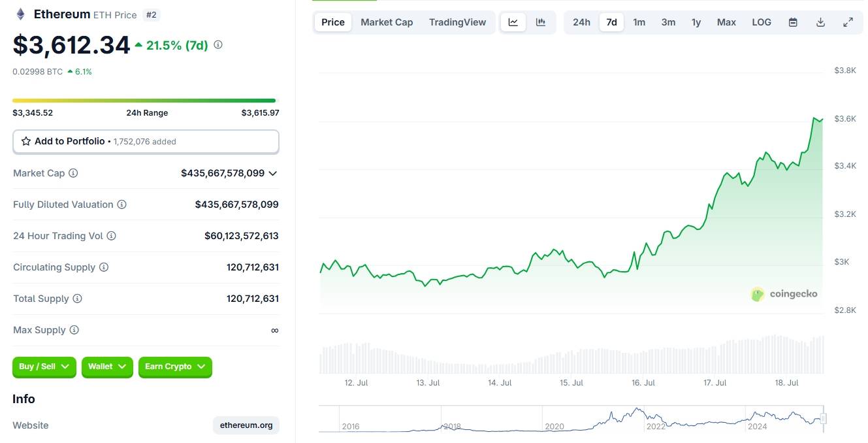Click the Info section heading
The image size is (868, 443).
pos(24,399)
